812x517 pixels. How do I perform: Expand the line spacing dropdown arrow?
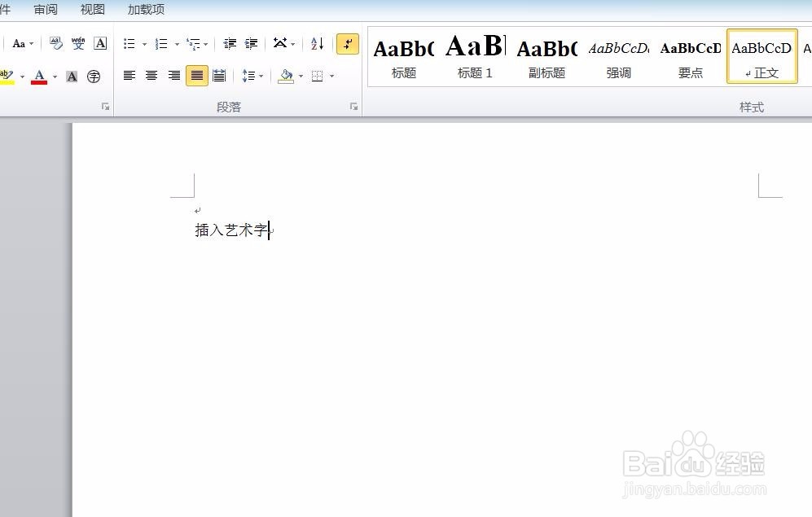261,76
